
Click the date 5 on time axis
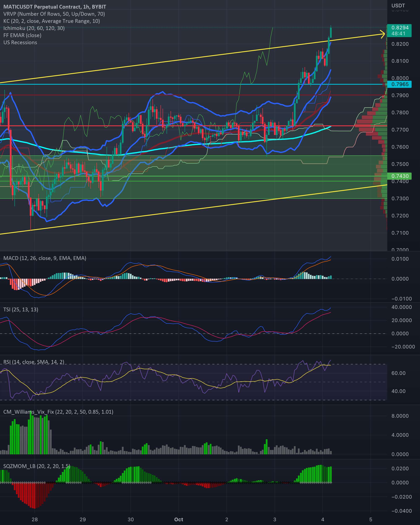pos(370,519)
